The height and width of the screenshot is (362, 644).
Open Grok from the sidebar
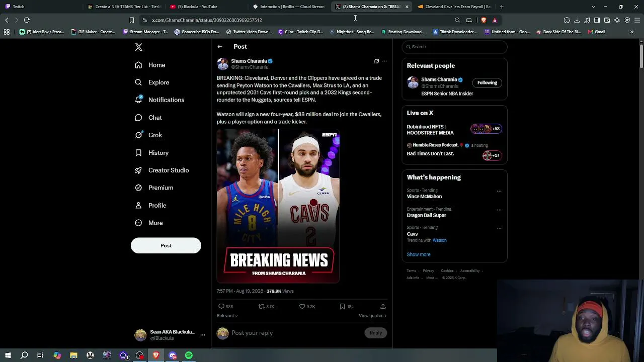click(148, 135)
